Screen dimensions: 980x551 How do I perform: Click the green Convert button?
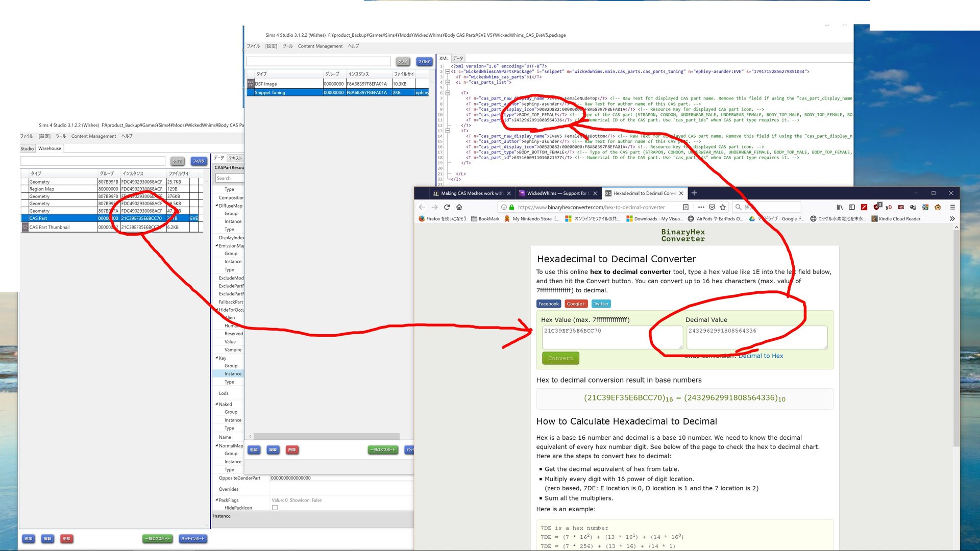tap(560, 358)
